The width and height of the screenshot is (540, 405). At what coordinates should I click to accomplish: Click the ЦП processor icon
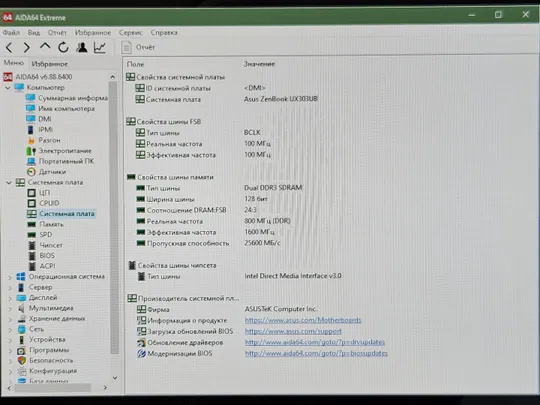[32, 193]
